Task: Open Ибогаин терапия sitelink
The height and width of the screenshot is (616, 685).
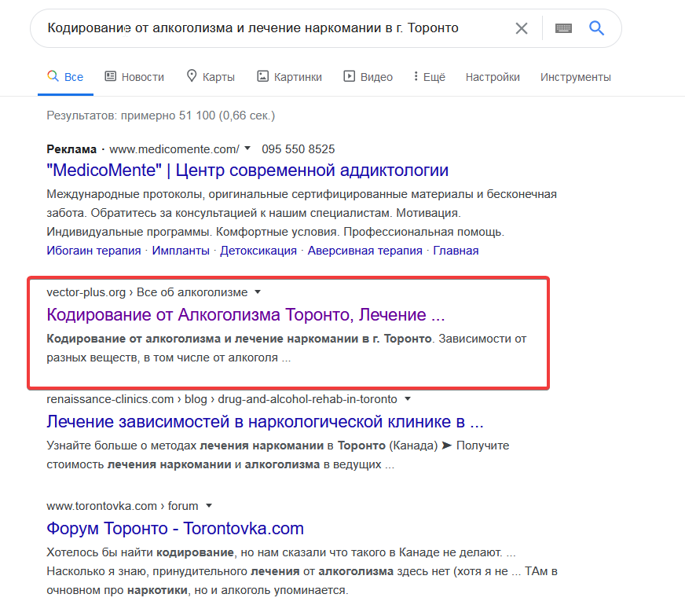Action: pyautogui.click(x=93, y=251)
